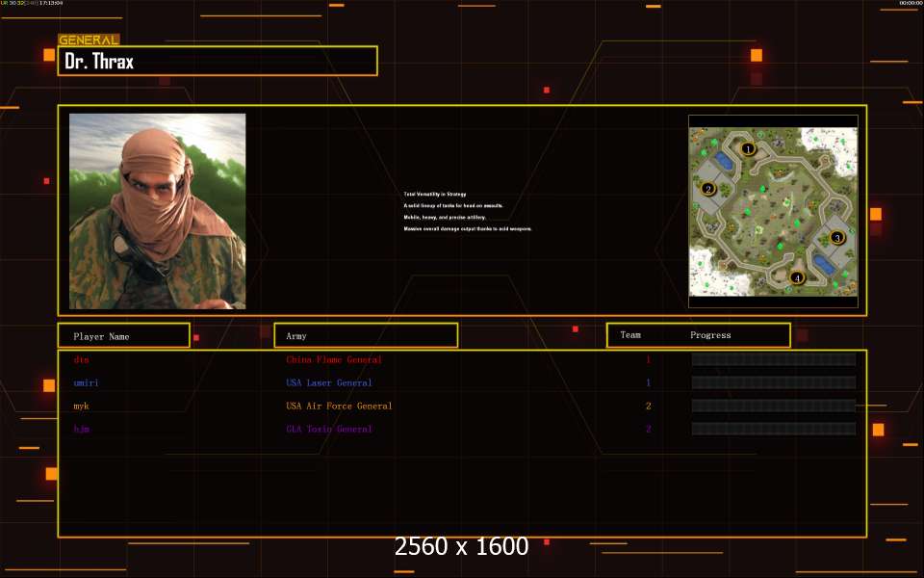Select the USA Laser General entry

[x=328, y=383]
